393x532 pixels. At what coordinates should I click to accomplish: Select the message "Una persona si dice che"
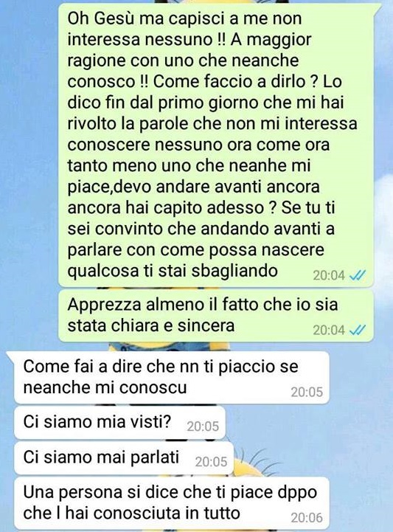[172, 502]
